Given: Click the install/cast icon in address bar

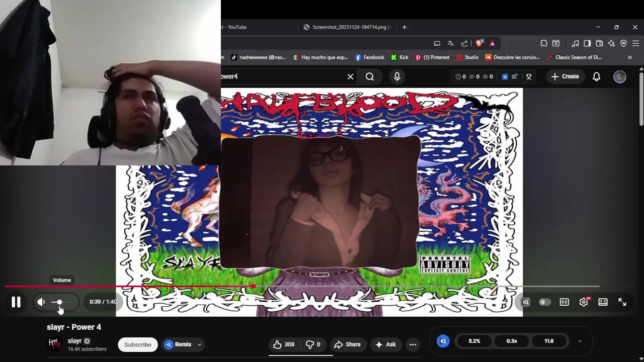Looking at the screenshot, I should pyautogui.click(x=437, y=43).
